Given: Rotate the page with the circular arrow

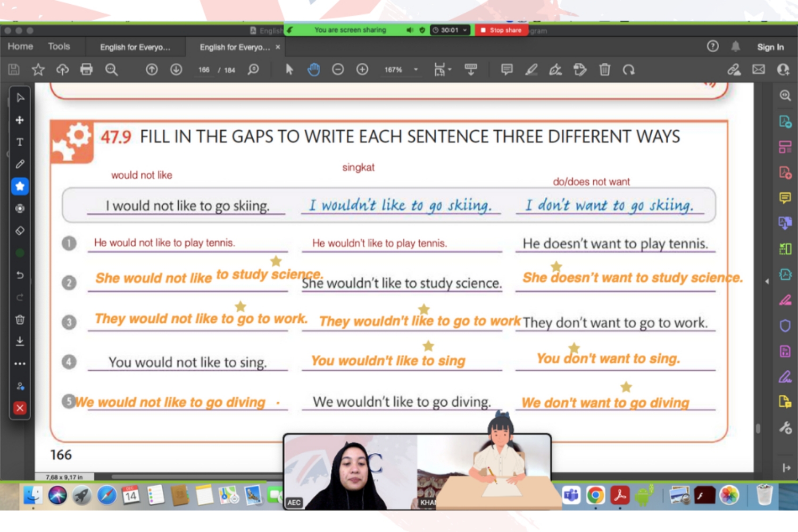Looking at the screenshot, I should click(x=629, y=69).
